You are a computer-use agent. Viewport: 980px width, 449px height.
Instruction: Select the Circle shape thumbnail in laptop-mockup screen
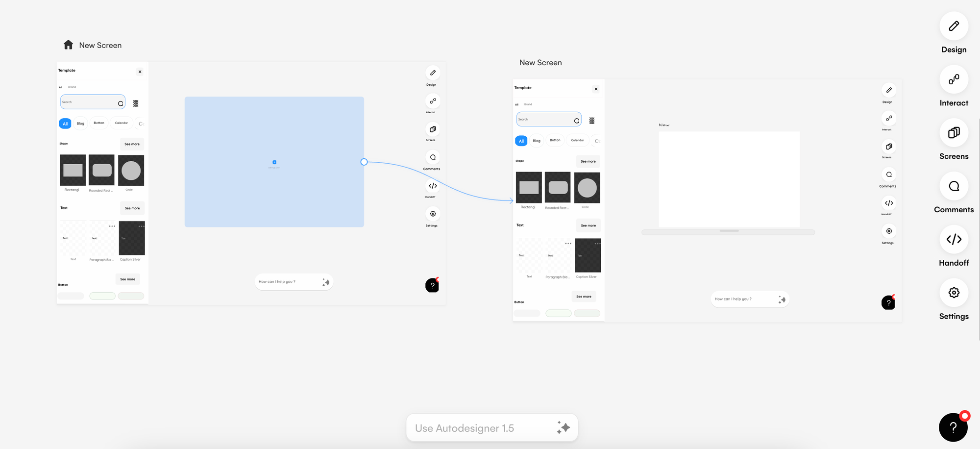click(x=587, y=188)
